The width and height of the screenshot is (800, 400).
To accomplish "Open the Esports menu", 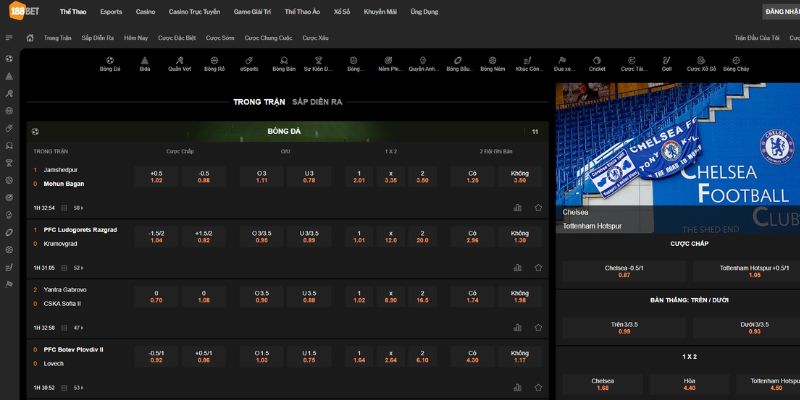I will click(x=111, y=12).
